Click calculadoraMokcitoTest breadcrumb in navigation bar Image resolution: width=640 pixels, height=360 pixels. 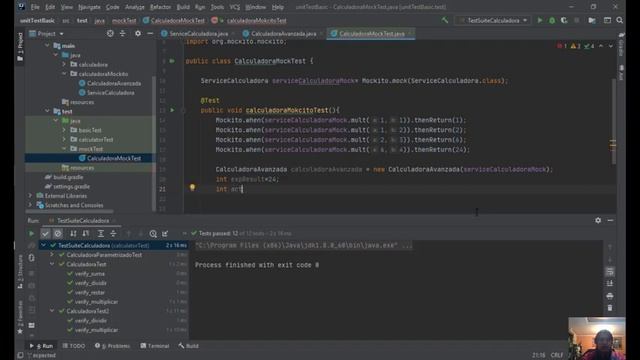256,20
